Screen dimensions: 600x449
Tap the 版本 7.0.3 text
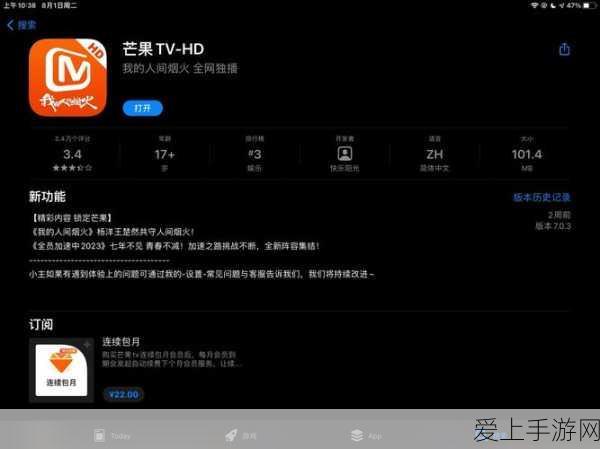tap(553, 226)
